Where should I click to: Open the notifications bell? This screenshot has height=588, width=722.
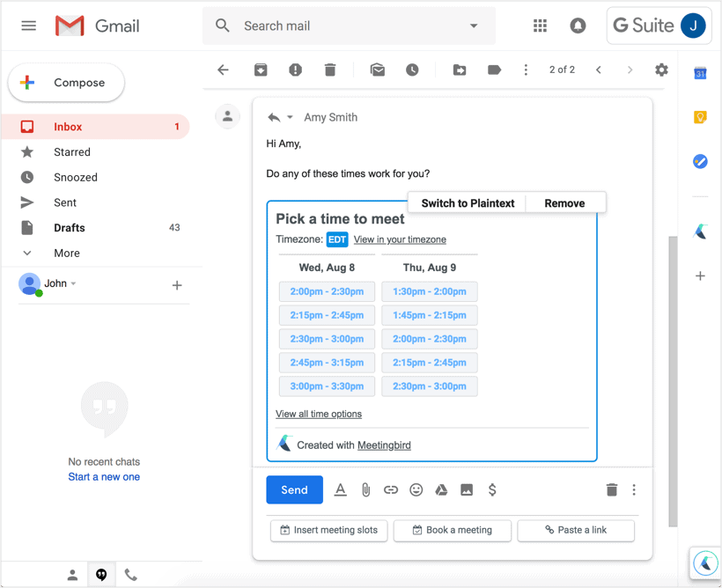click(x=578, y=26)
